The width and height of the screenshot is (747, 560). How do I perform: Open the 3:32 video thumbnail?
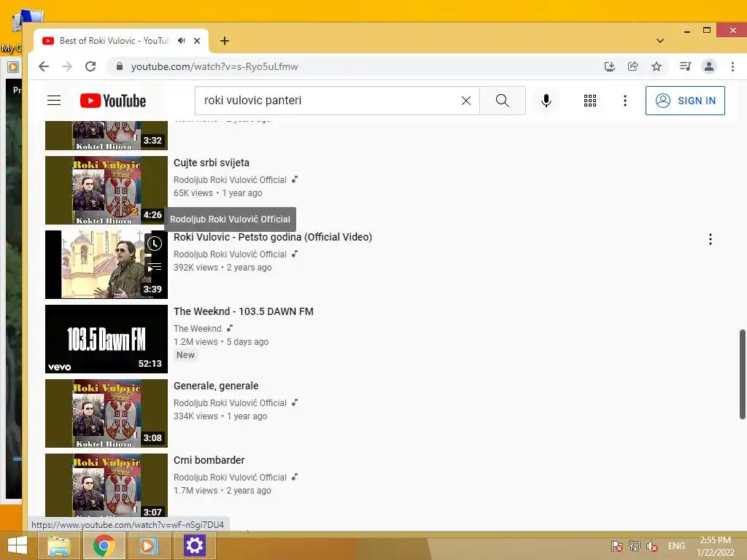[107, 135]
